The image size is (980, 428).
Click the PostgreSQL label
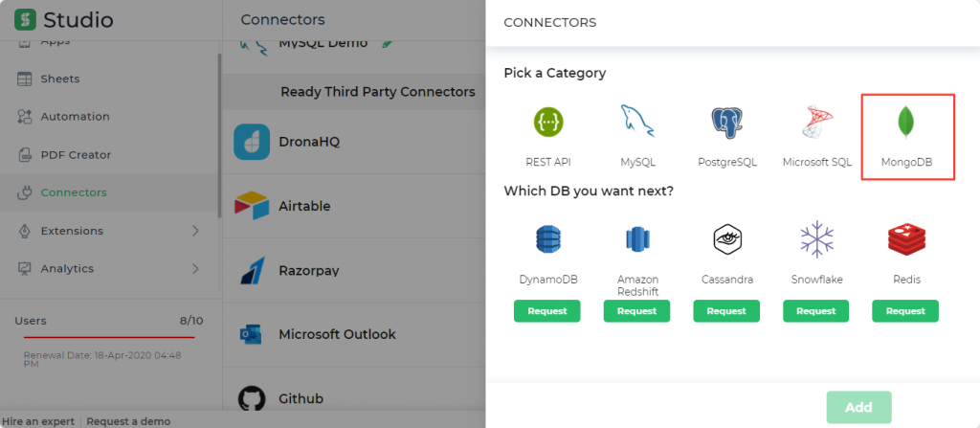[x=727, y=162]
